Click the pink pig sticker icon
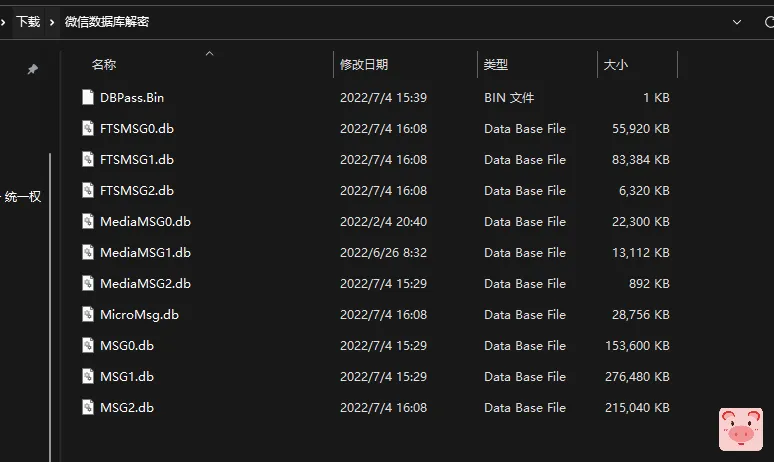774x462 pixels. click(x=741, y=429)
